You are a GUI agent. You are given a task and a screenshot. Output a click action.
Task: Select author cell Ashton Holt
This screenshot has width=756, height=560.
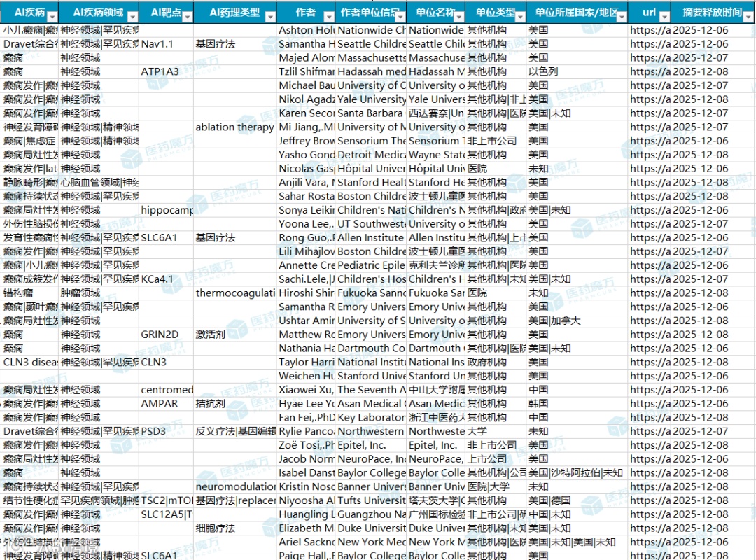click(x=306, y=30)
